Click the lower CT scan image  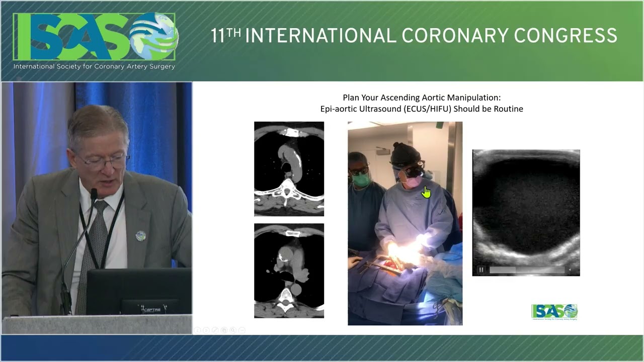pyautogui.click(x=289, y=271)
